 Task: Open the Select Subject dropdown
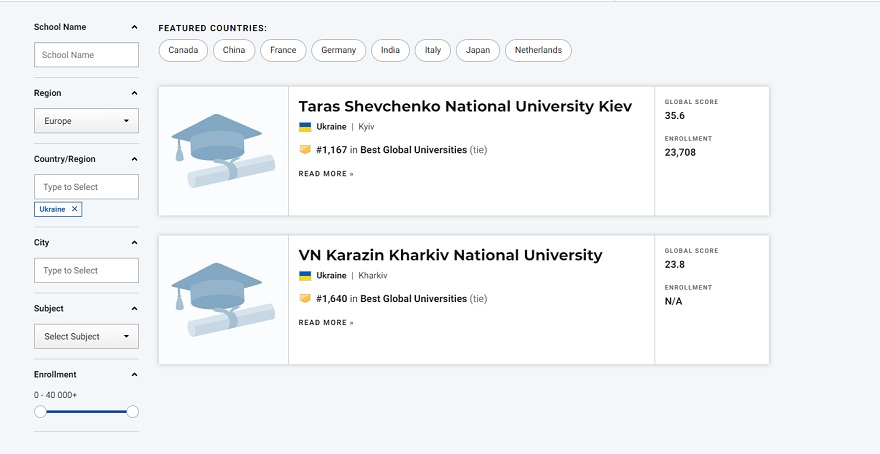[x=86, y=336]
